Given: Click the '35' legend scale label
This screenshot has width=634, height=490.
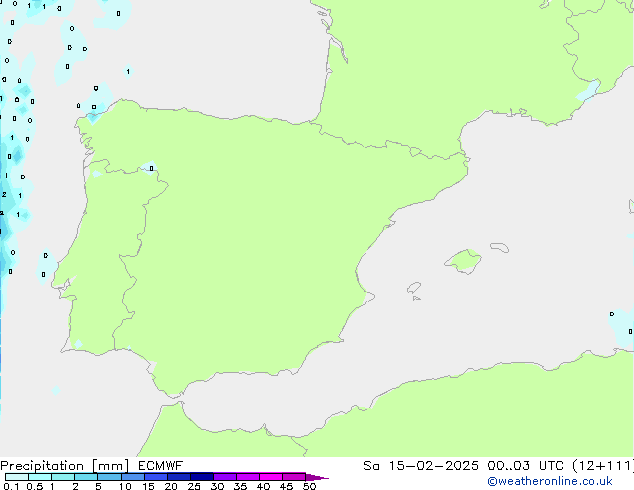Looking at the screenshot, I should click(240, 486).
